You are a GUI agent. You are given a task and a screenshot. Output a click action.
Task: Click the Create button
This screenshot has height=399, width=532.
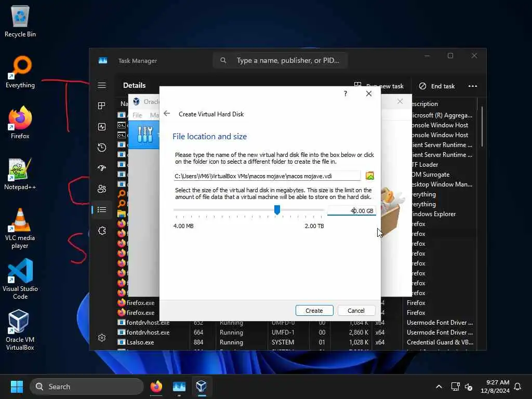click(x=314, y=311)
